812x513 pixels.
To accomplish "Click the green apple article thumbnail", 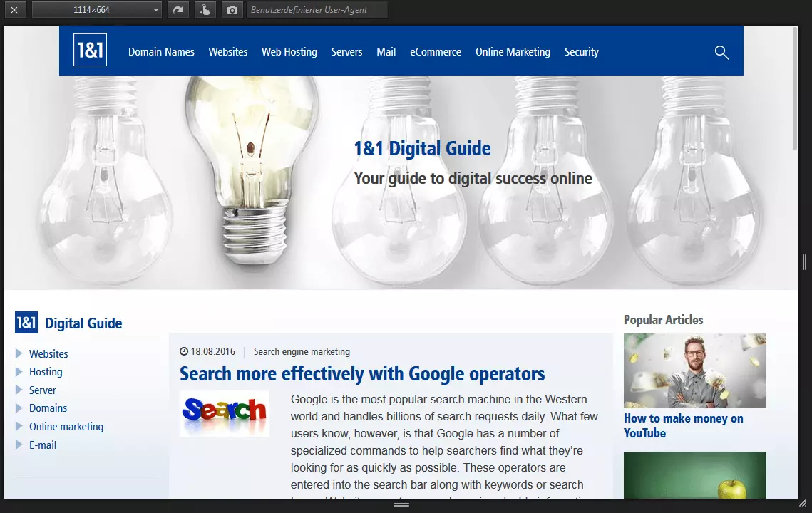I will coord(695,476).
